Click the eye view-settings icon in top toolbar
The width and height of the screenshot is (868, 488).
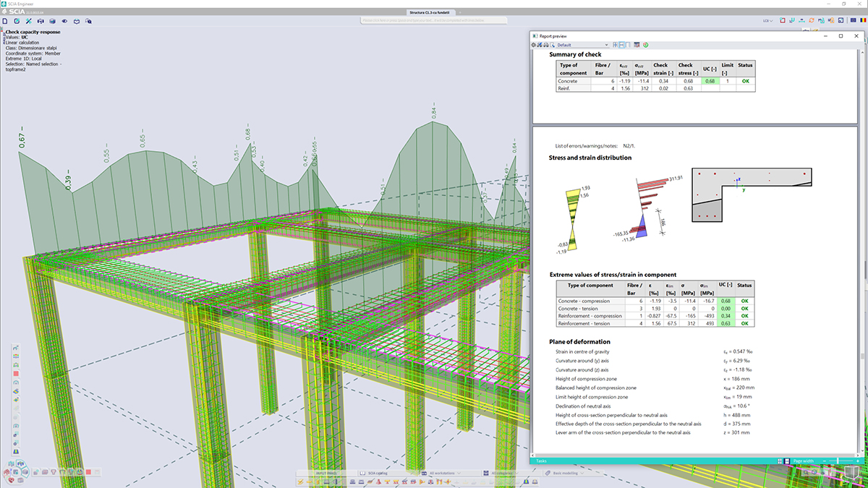[x=64, y=22]
